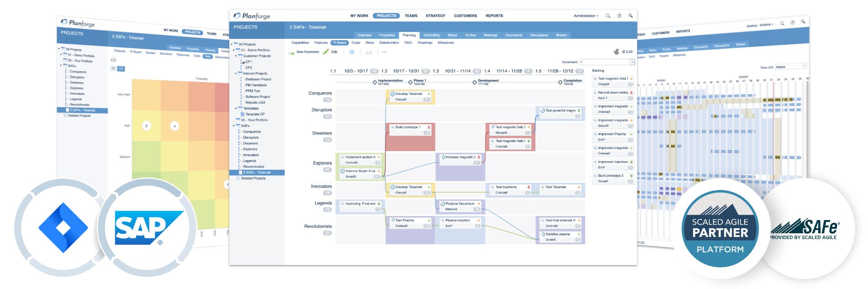Select 02 - Your Portfolio tree item
The image size is (868, 289).
pos(254,120)
